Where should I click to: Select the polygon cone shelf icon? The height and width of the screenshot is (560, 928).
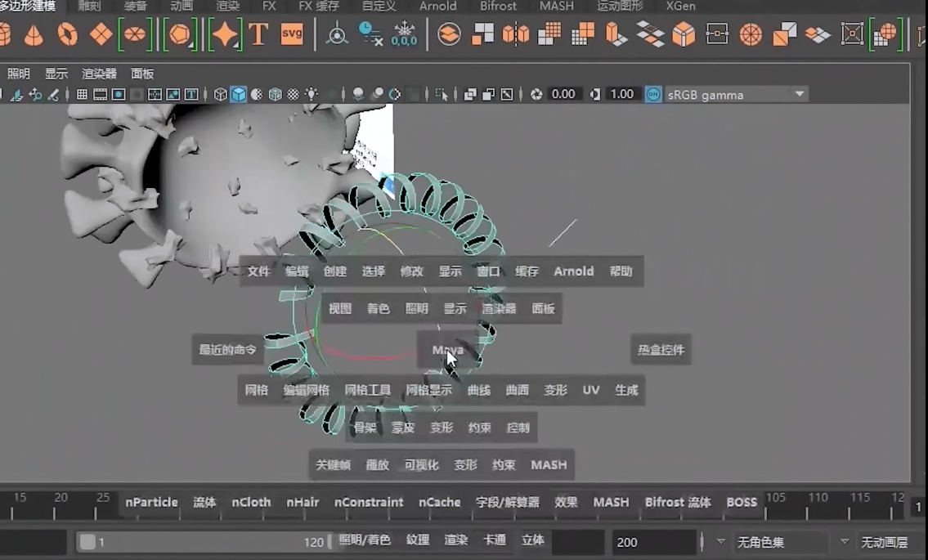coord(34,35)
